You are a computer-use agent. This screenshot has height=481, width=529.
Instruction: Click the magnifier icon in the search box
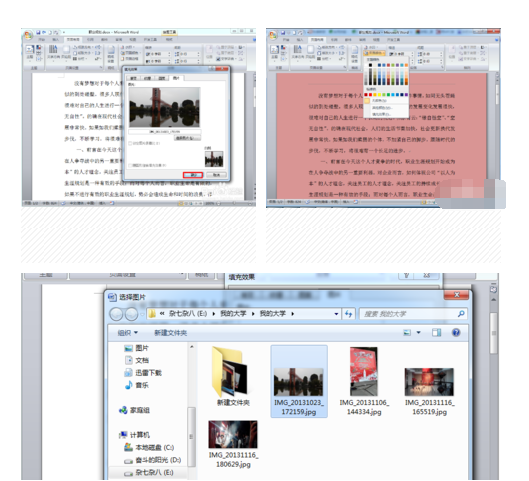(x=461, y=314)
